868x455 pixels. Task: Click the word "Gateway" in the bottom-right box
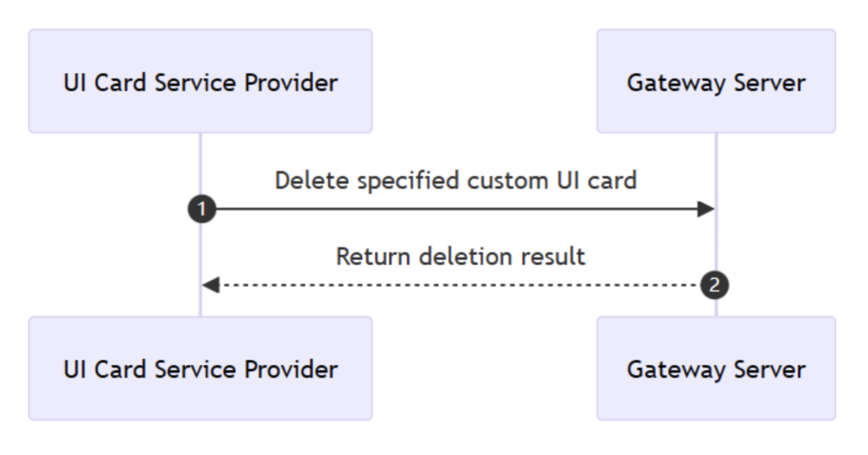click(x=669, y=369)
